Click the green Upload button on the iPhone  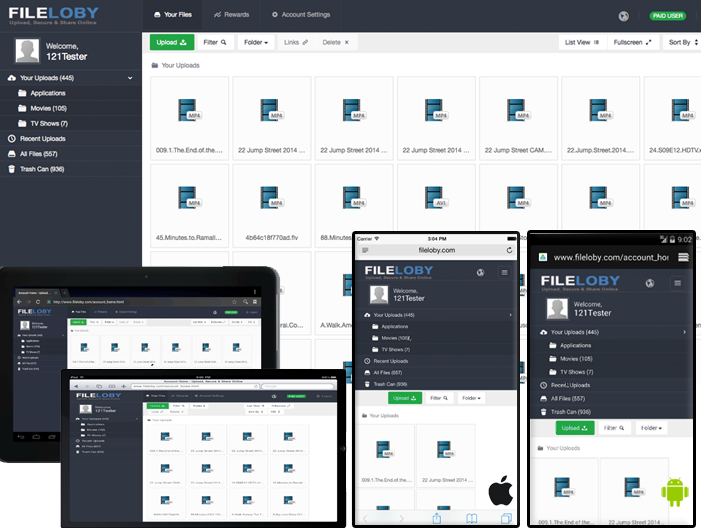405,398
